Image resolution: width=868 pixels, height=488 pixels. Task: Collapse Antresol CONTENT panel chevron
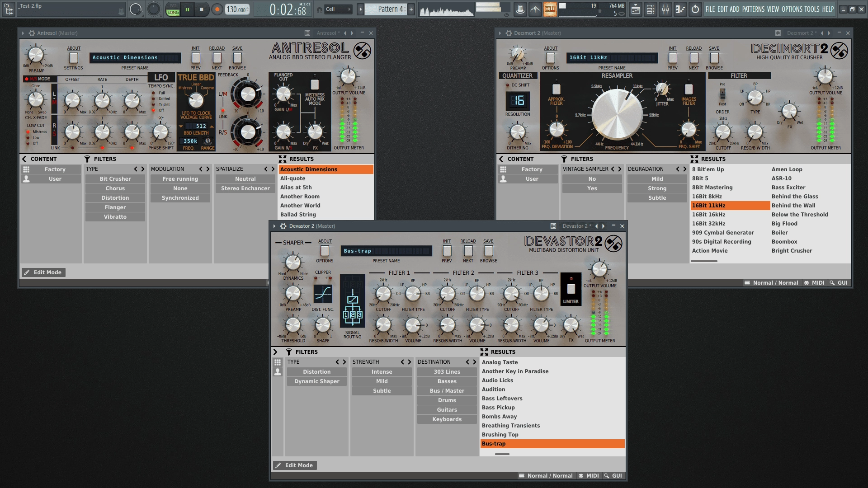point(24,159)
